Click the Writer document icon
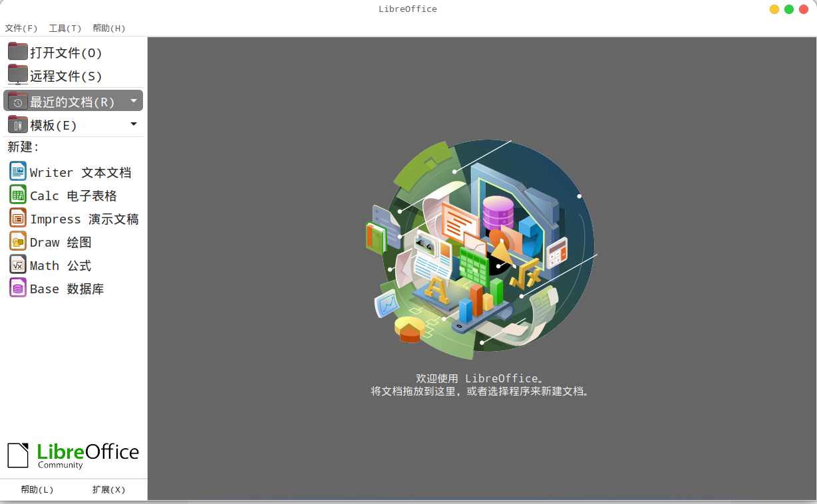This screenshot has width=817, height=504. point(18,172)
